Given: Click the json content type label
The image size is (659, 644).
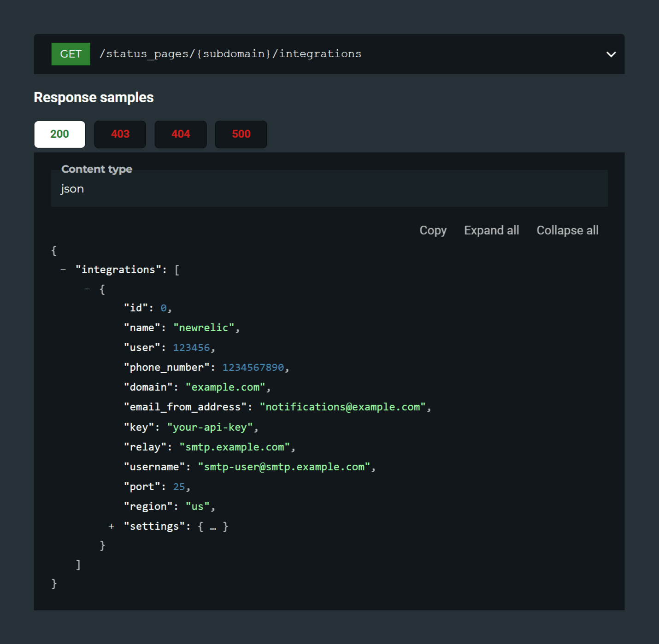Looking at the screenshot, I should click(x=72, y=188).
